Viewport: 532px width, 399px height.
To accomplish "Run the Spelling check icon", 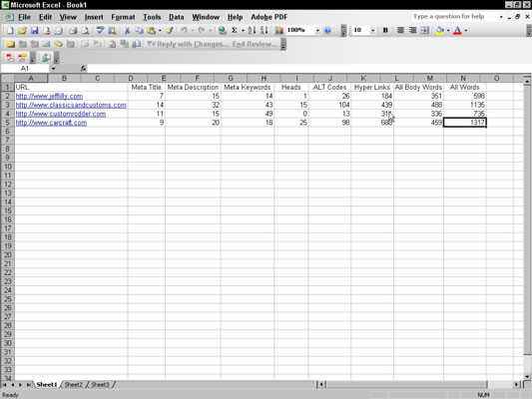I will 100,31.
